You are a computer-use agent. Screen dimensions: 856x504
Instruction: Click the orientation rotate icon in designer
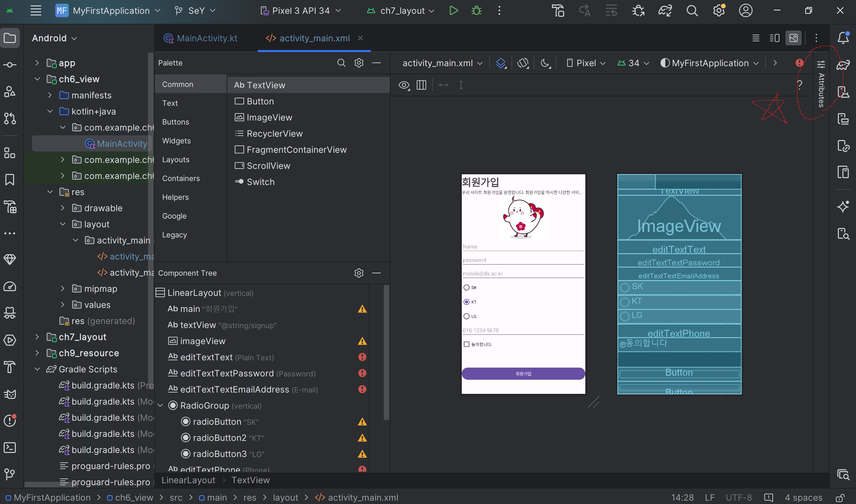pyautogui.click(x=523, y=63)
